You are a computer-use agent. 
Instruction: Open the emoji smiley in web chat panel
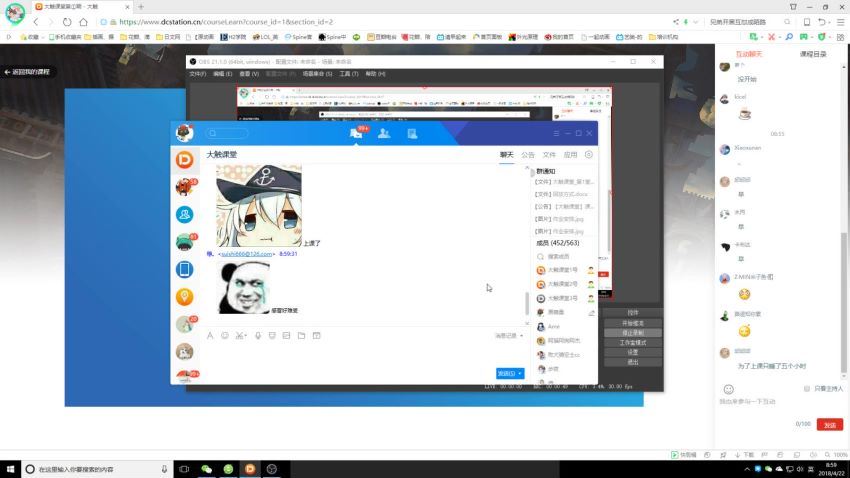coord(729,389)
